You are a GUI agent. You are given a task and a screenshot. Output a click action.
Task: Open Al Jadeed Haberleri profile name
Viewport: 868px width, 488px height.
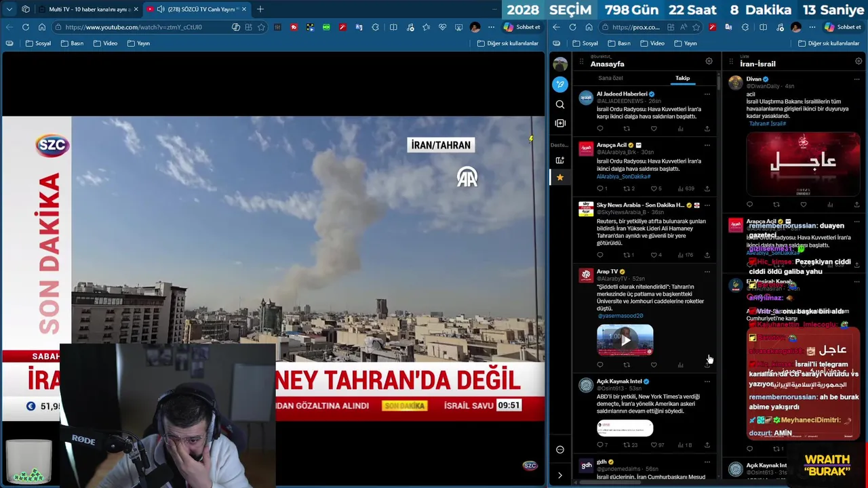(x=622, y=94)
